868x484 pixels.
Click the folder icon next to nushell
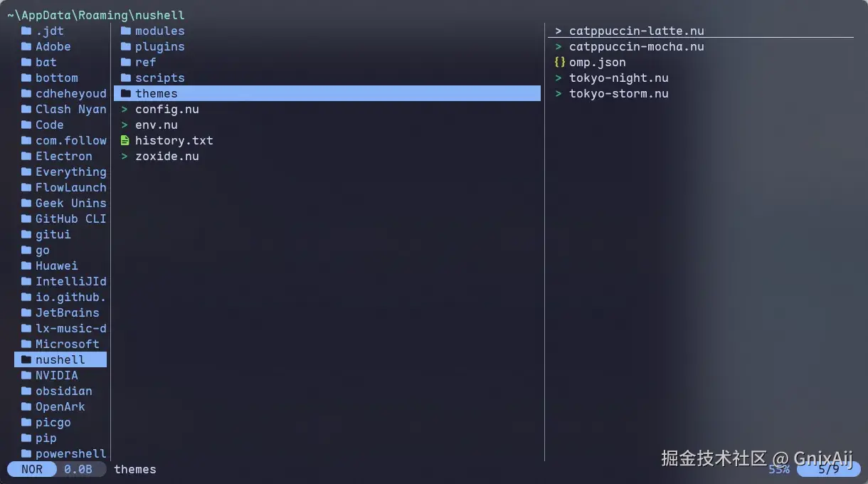pos(26,359)
